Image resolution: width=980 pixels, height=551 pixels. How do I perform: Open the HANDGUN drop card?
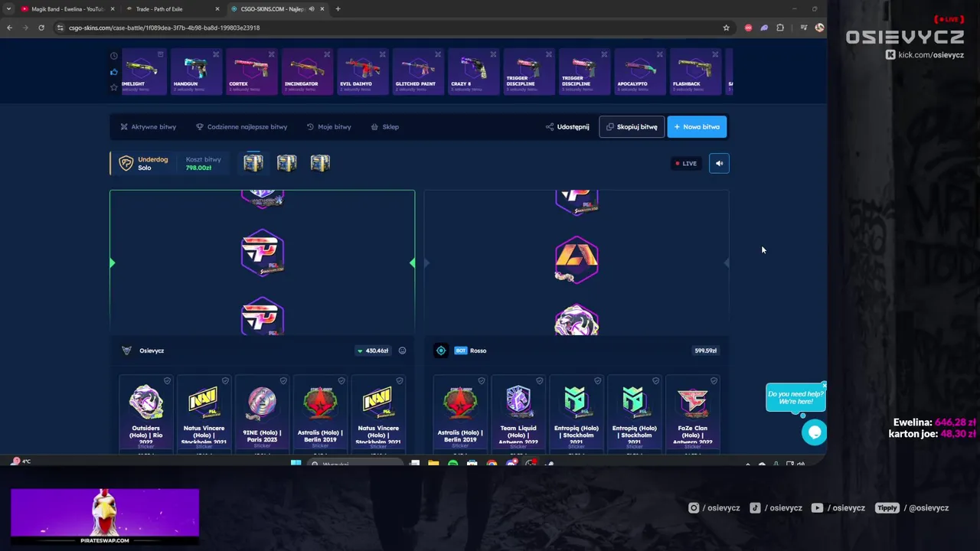(x=195, y=72)
